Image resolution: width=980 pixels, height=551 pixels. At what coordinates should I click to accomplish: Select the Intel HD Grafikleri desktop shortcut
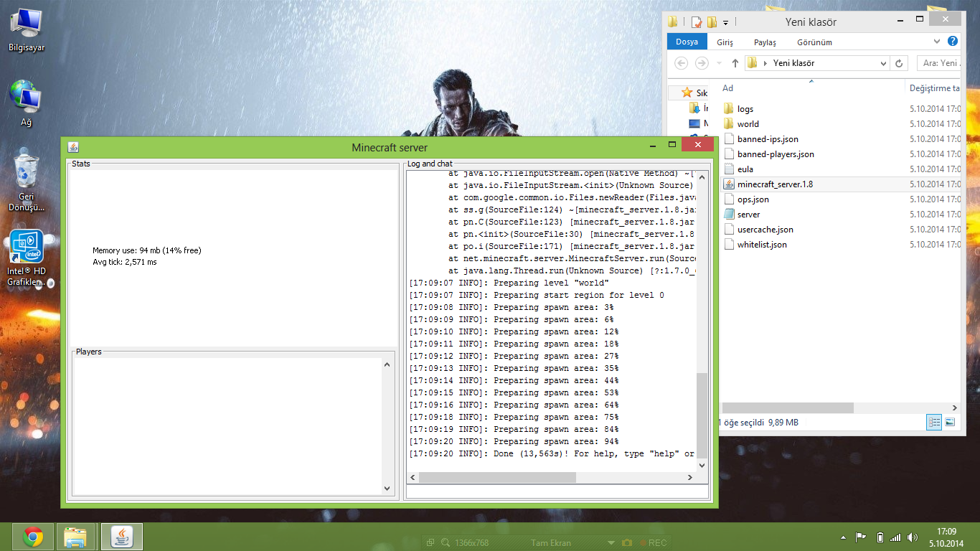click(27, 258)
